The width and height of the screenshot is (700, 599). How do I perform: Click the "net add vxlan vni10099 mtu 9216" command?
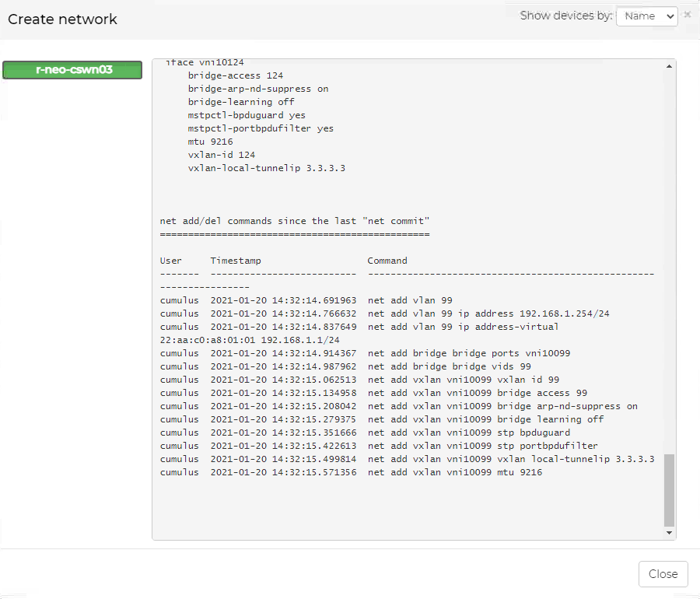click(455, 472)
